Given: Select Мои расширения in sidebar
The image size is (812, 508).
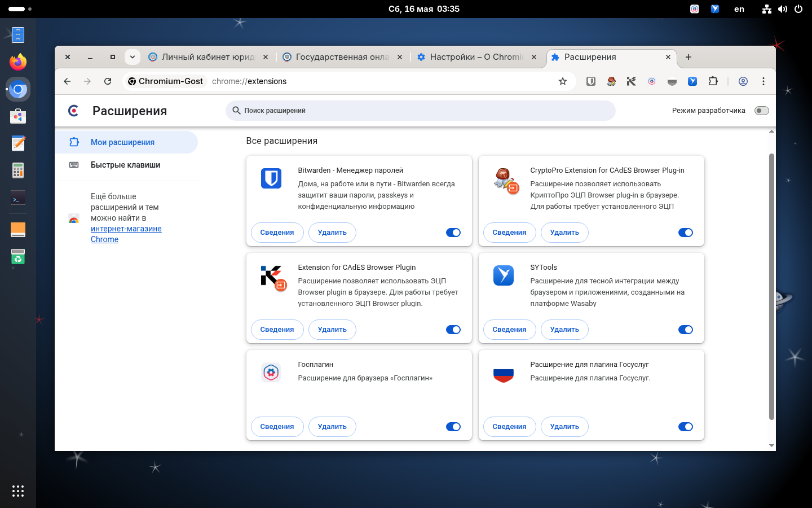Looking at the screenshot, I should pyautogui.click(x=126, y=142).
